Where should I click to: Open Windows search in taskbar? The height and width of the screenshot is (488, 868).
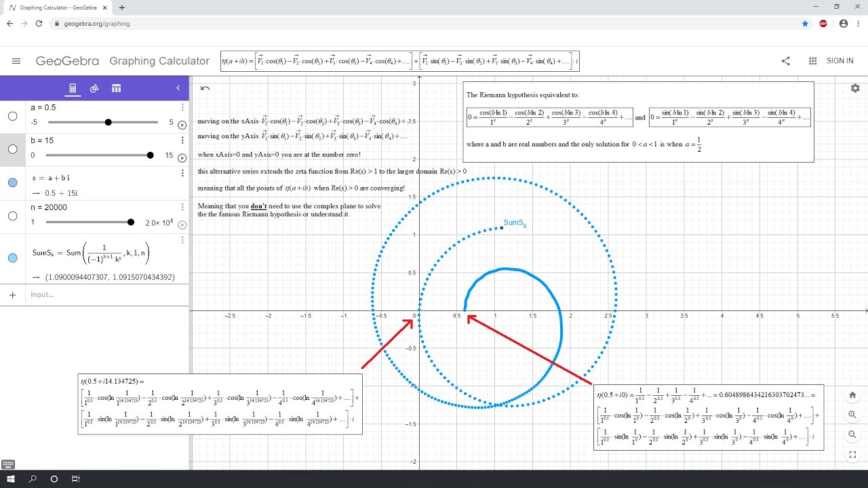tap(33, 479)
